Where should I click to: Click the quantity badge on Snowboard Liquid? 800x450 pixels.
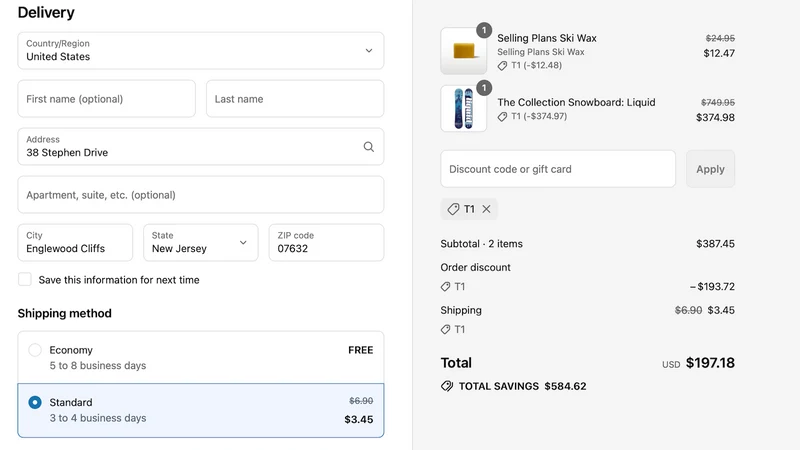pyautogui.click(x=484, y=88)
